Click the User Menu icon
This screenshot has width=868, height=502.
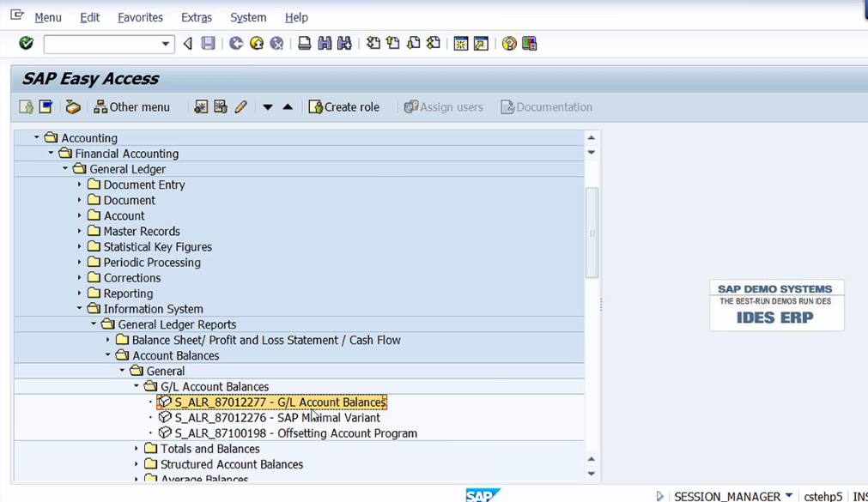point(26,106)
